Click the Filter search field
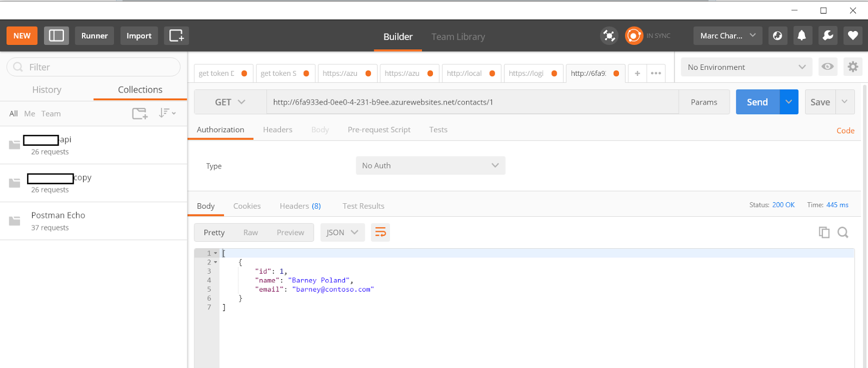Viewport: 868px width, 368px height. (x=93, y=67)
